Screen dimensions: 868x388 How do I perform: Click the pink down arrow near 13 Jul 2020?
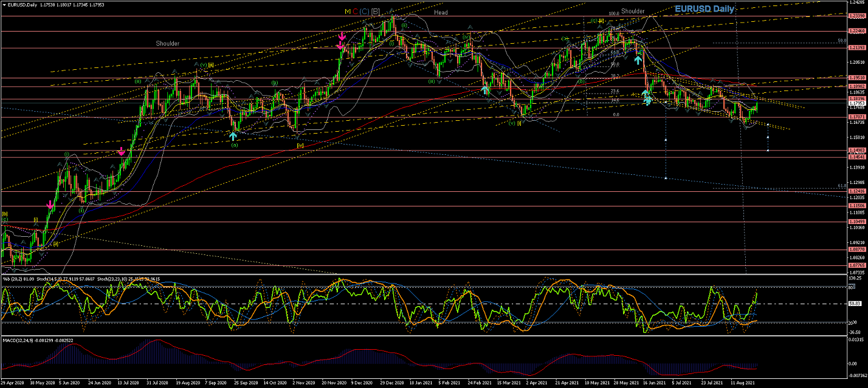122,151
